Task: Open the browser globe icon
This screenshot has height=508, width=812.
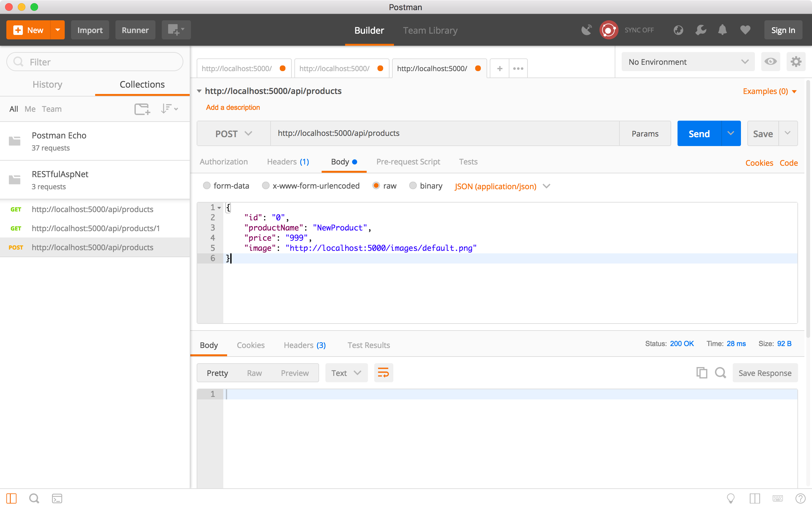Action: point(678,30)
